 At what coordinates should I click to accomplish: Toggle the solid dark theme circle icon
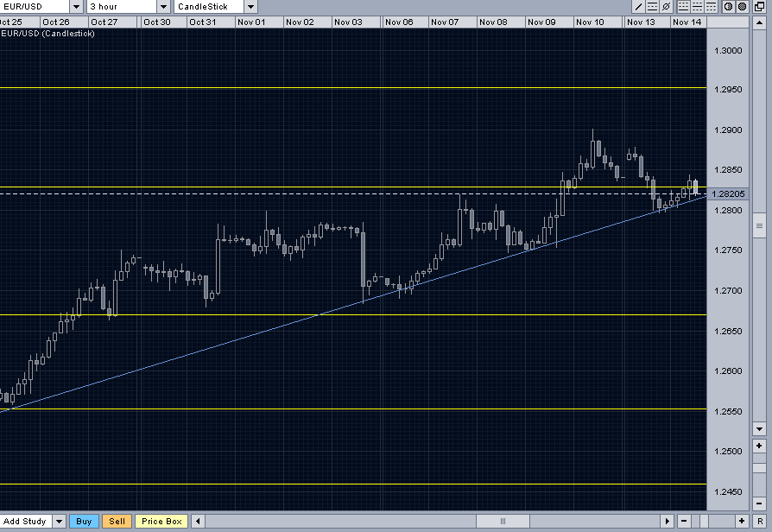[x=740, y=6]
